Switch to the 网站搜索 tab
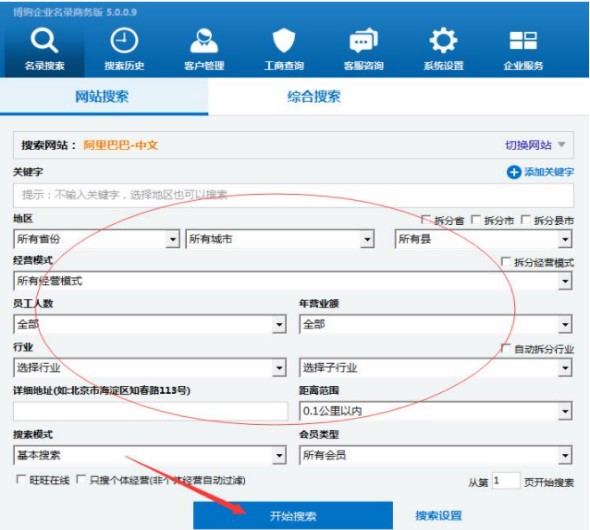Screen dimensions: 590x530 click(104, 97)
